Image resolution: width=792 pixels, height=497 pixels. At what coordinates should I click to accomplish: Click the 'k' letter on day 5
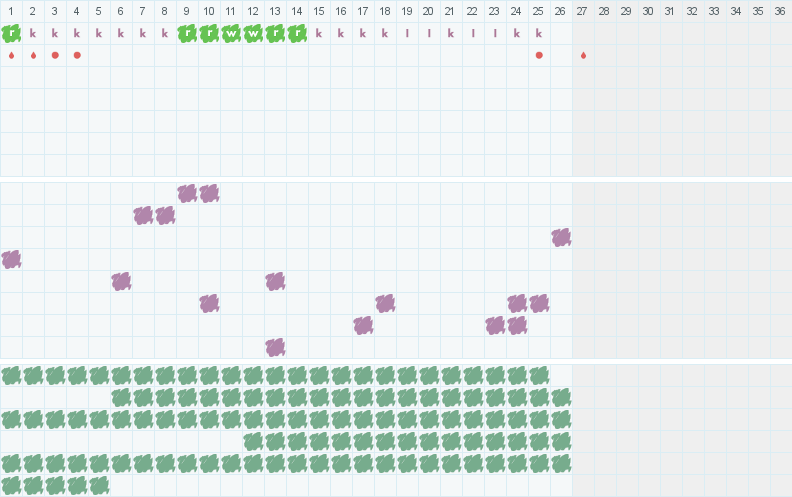pyautogui.click(x=99, y=33)
